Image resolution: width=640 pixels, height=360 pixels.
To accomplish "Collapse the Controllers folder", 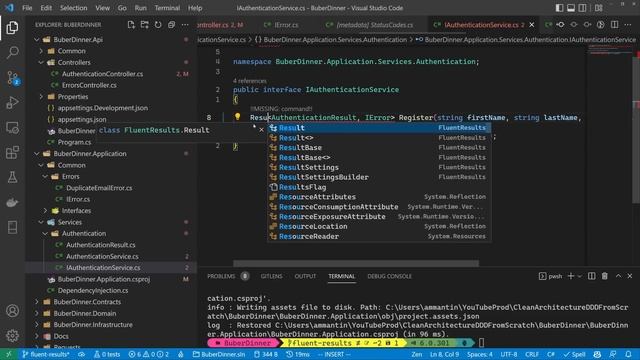I will [41, 62].
